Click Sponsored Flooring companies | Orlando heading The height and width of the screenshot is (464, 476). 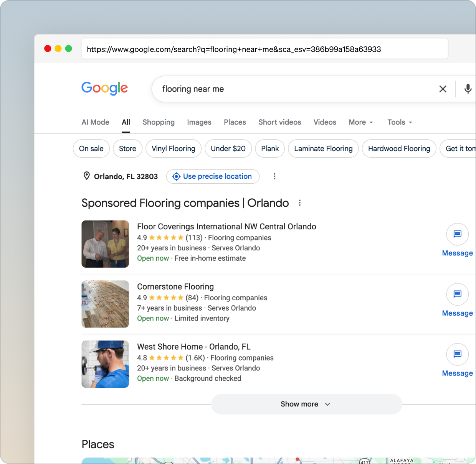coord(185,203)
